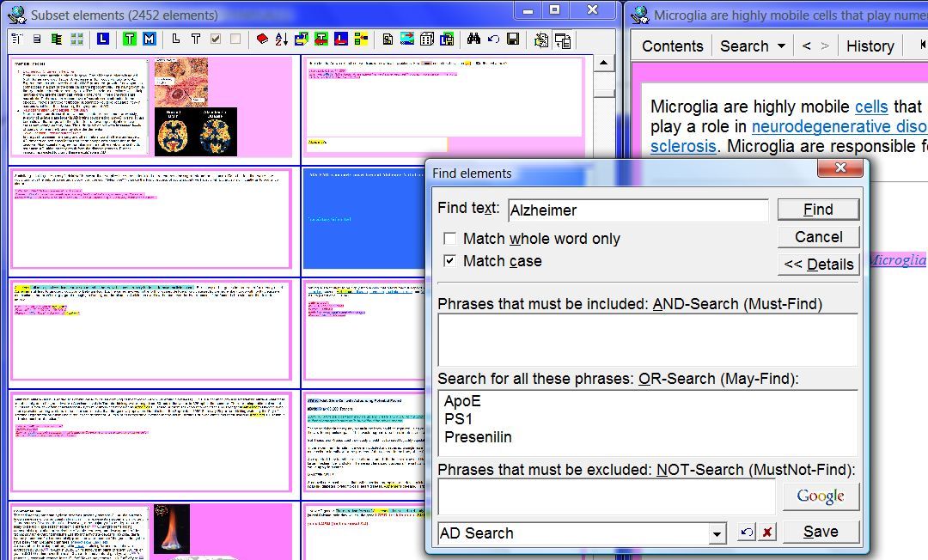The image size is (928, 560).
Task: Open the Contents tab
Action: click(x=672, y=46)
